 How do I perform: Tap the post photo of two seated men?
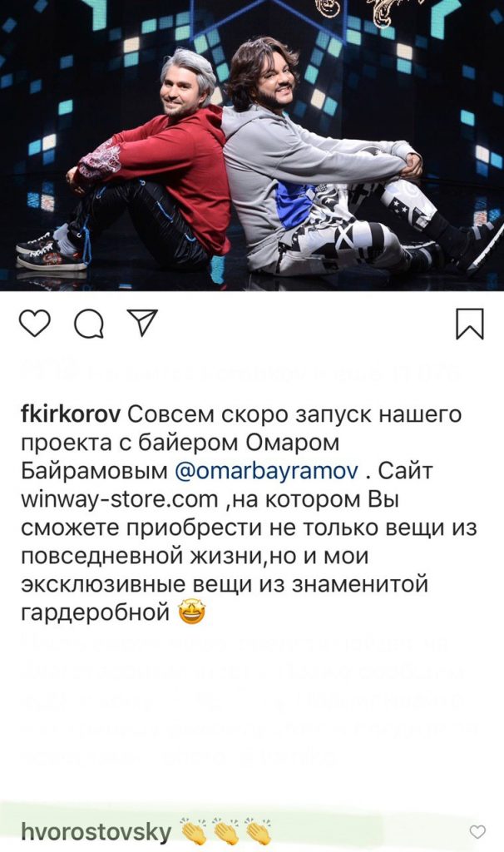tap(252, 146)
